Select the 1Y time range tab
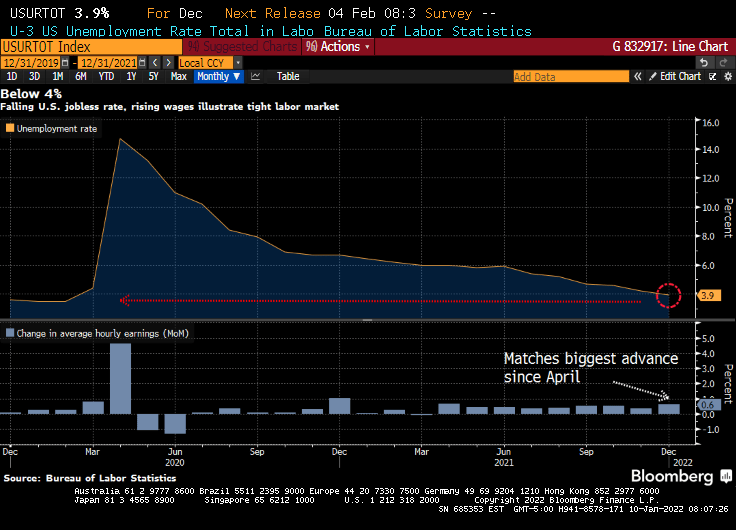This screenshot has height=530, width=736. click(x=131, y=76)
